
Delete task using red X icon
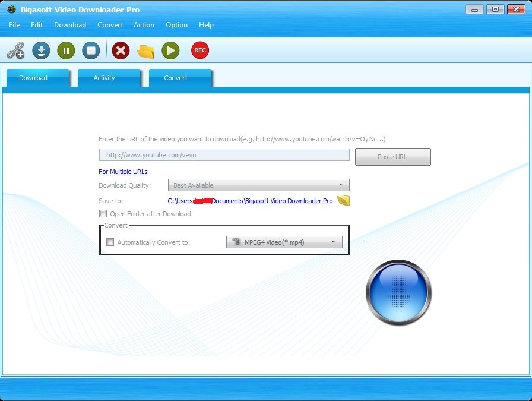[121, 50]
